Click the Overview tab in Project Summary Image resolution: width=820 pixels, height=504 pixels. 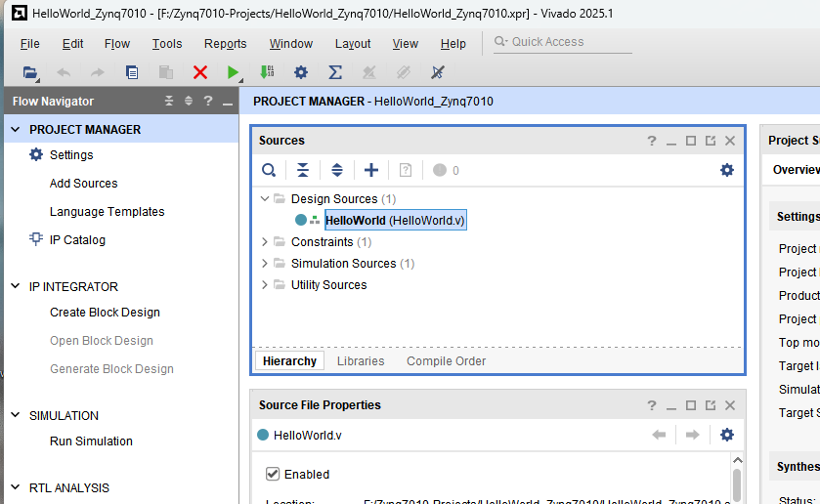point(796,169)
